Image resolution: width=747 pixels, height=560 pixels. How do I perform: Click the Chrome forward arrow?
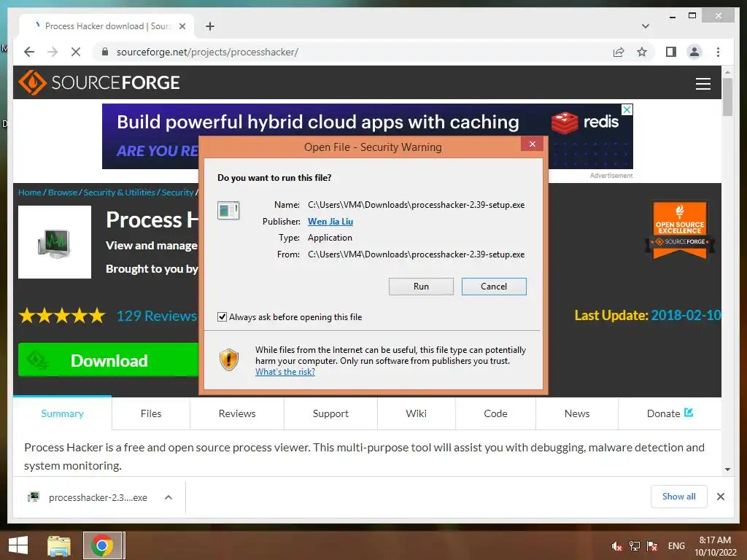[x=53, y=52]
